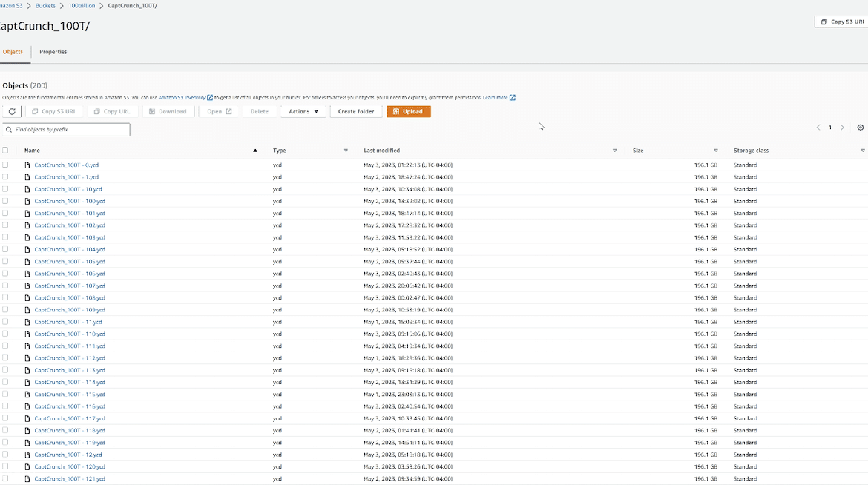Click the refresh objects icon button
The image size is (868, 485).
[x=12, y=111]
